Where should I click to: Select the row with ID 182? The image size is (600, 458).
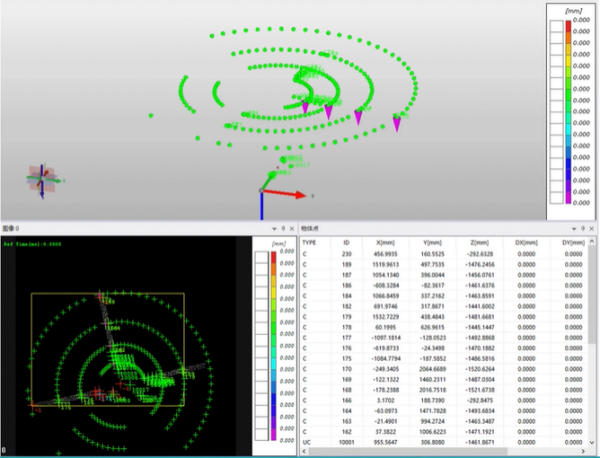[x=444, y=306]
